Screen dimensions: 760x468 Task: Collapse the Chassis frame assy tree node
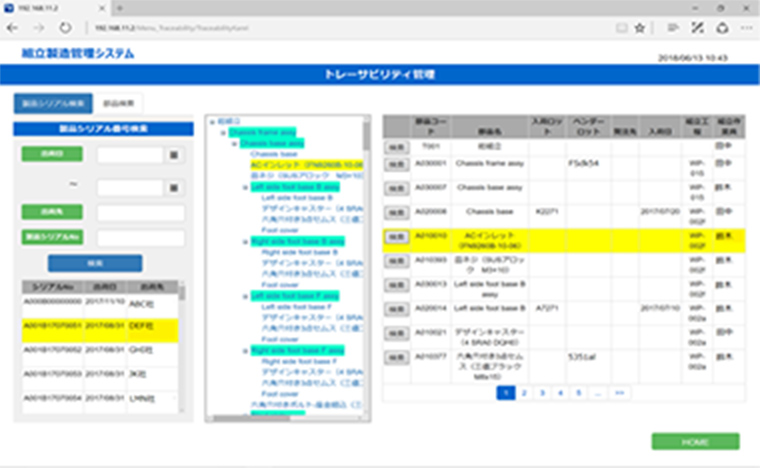click(x=223, y=132)
